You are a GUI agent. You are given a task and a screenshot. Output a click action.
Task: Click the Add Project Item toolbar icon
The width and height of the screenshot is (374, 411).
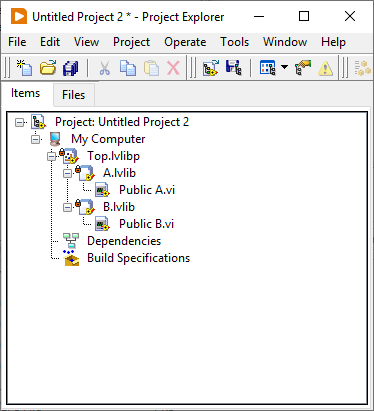point(211,68)
